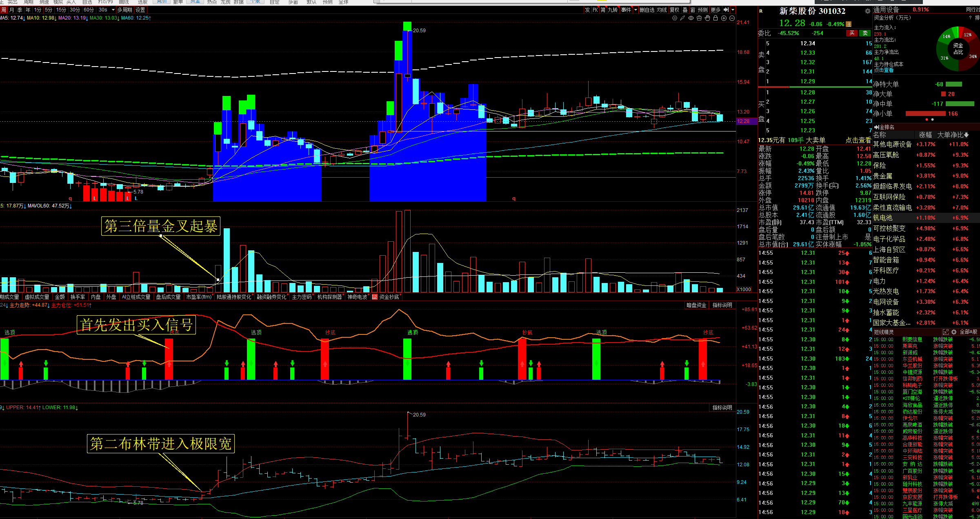980x519 pixels.
Task: Click the 指标说明 button in fund panel
Action: [722, 305]
